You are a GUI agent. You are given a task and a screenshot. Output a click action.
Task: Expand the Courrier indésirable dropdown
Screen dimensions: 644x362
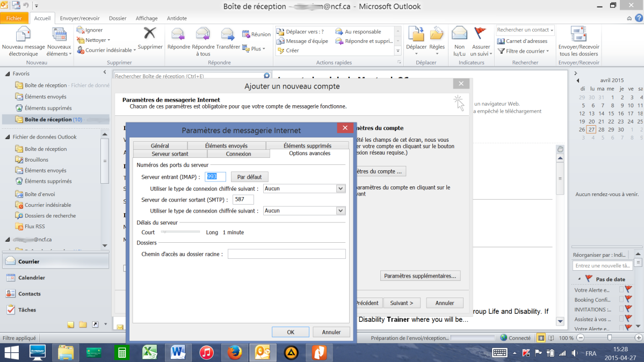click(x=134, y=50)
